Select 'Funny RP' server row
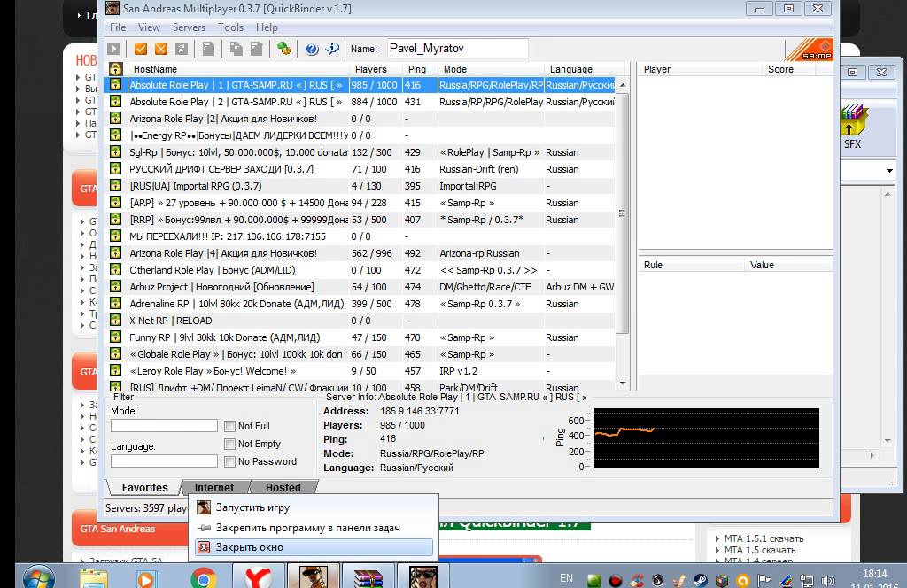Screen dimensions: 907x588 coord(360,337)
